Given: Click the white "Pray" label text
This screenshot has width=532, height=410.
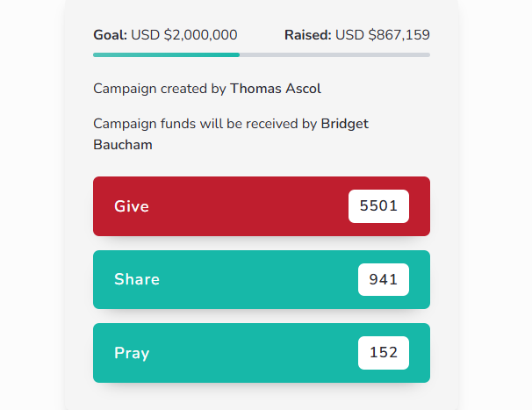Looking at the screenshot, I should pyautogui.click(x=132, y=353).
